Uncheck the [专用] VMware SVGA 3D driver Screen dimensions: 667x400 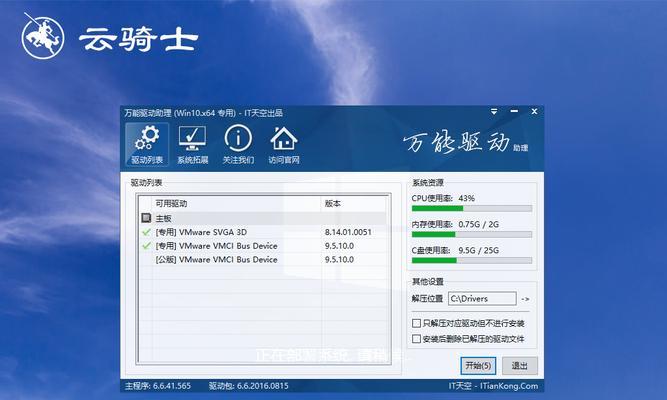[x=146, y=232]
